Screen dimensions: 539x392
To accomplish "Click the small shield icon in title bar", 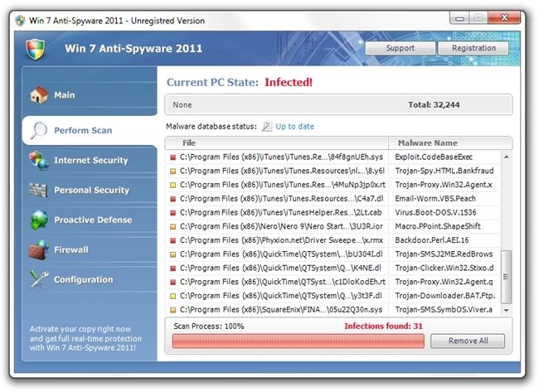I will 20,21.
